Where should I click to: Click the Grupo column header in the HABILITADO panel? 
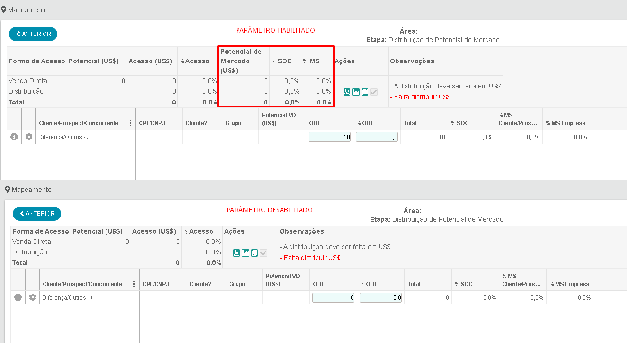pos(233,123)
